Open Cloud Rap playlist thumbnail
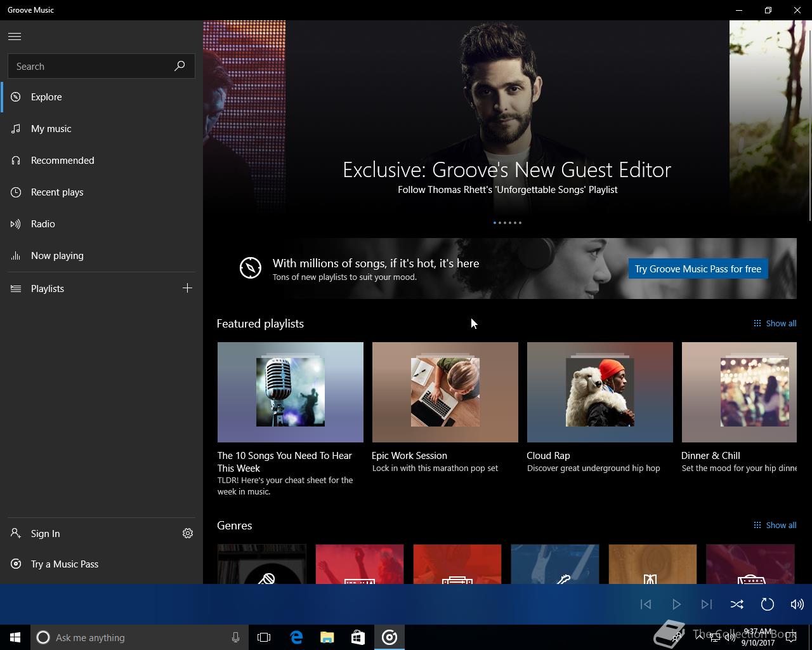 click(x=600, y=392)
